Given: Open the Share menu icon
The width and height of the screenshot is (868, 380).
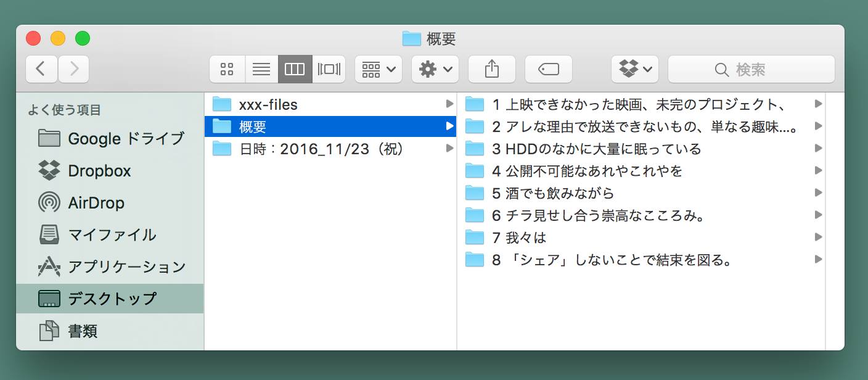Looking at the screenshot, I should (491, 69).
